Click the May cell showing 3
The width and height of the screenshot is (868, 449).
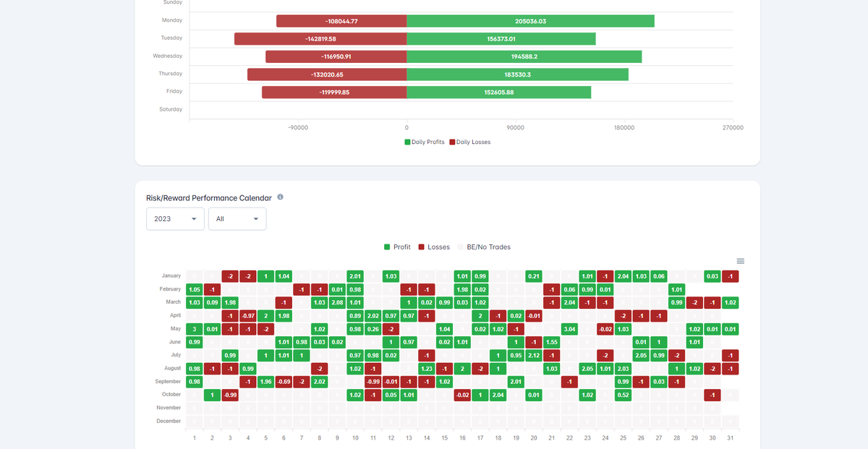pyautogui.click(x=195, y=329)
